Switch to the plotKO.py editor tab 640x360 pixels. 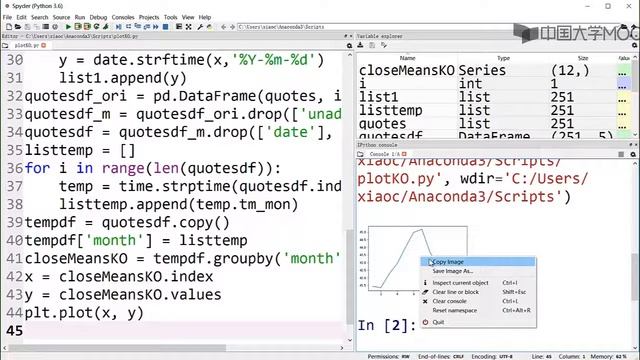pyautogui.click(x=27, y=45)
